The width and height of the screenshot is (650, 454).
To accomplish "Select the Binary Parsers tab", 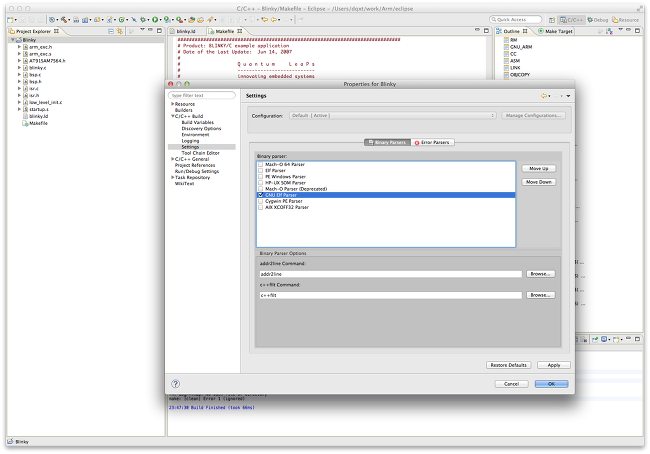I will [387, 142].
